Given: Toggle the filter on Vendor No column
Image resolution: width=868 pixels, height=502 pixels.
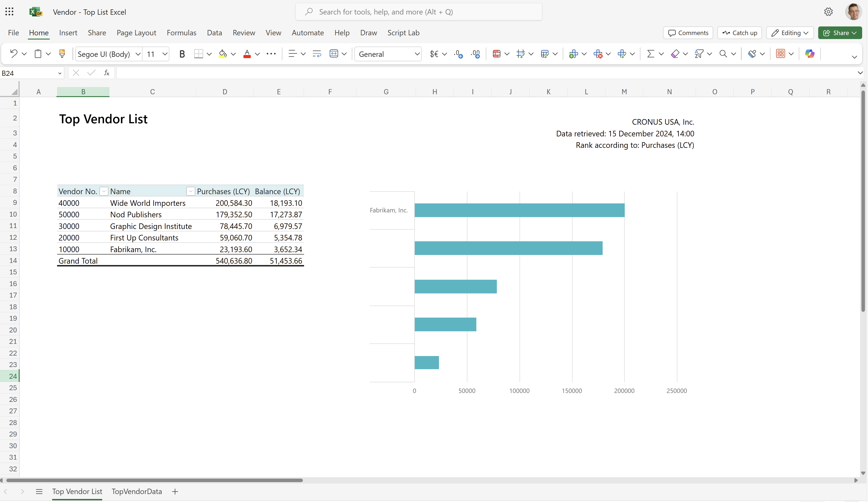Looking at the screenshot, I should [x=103, y=191].
